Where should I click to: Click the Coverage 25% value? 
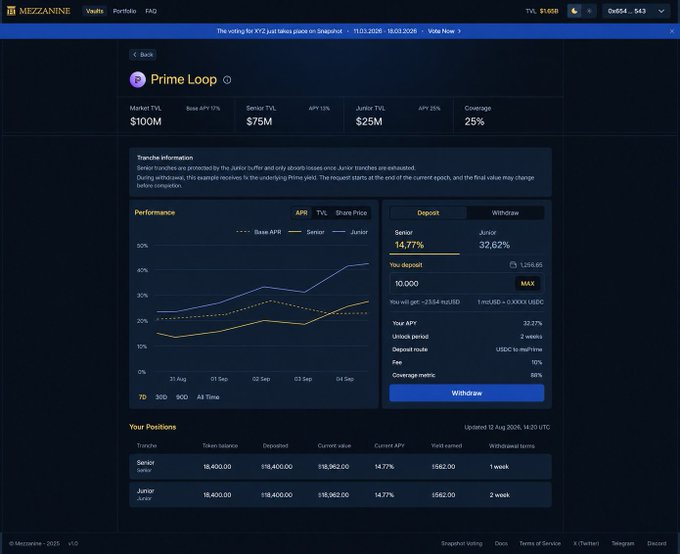474,122
